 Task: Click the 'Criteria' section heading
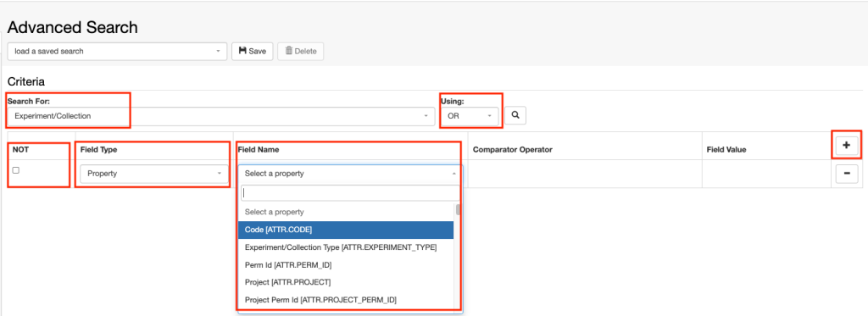tap(26, 81)
